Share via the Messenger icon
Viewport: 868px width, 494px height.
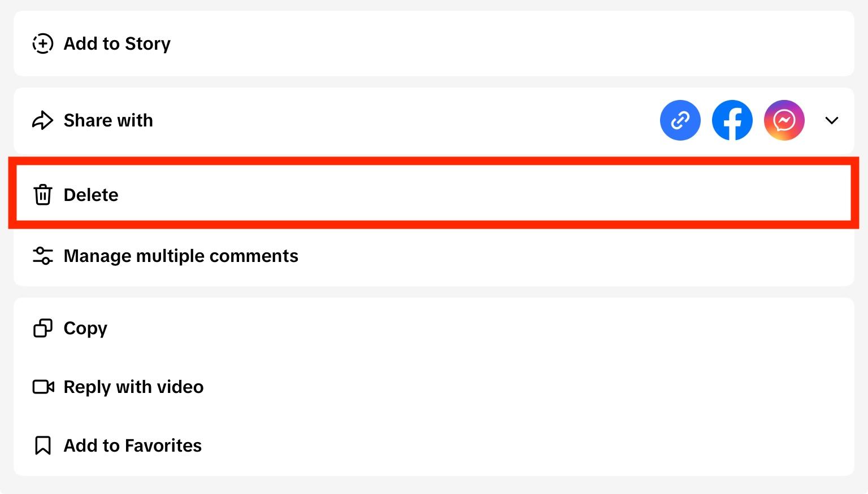(x=784, y=120)
